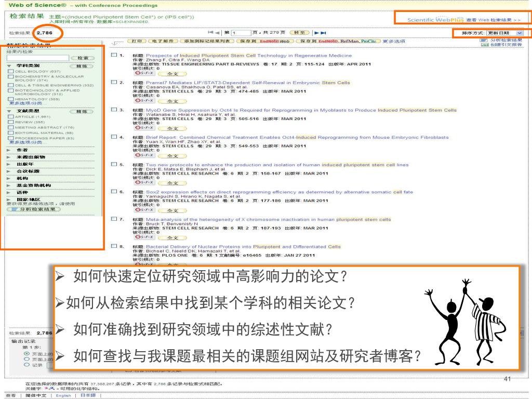532x399 pixels.
Task: Click the 检索 button in refine panel
Action: pyautogui.click(x=83, y=58)
